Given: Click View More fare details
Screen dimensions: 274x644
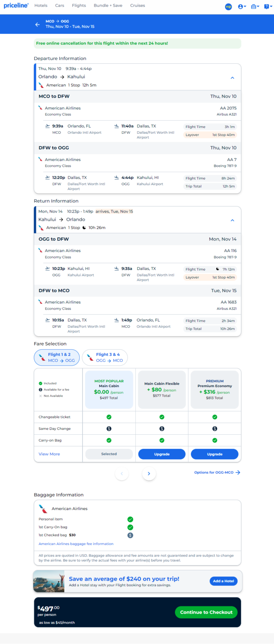Looking at the screenshot, I should point(49,454).
